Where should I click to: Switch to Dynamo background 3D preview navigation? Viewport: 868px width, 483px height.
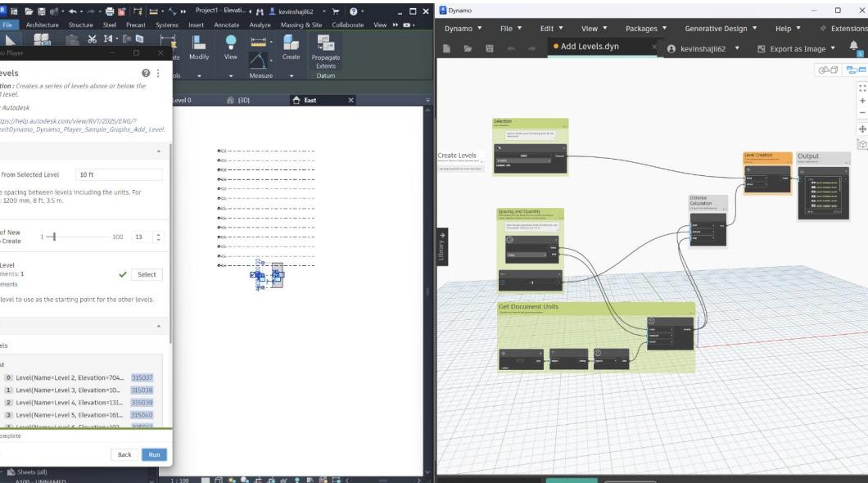(828, 70)
